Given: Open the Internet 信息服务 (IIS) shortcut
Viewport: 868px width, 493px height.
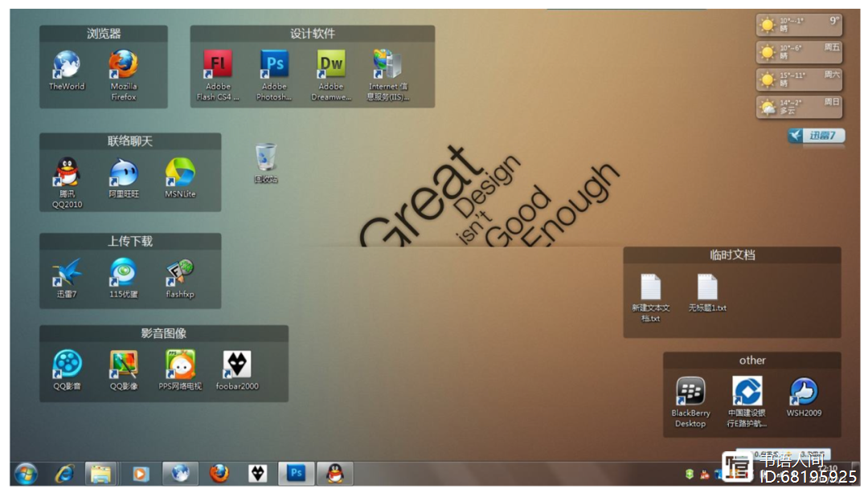Looking at the screenshot, I should coord(388,64).
